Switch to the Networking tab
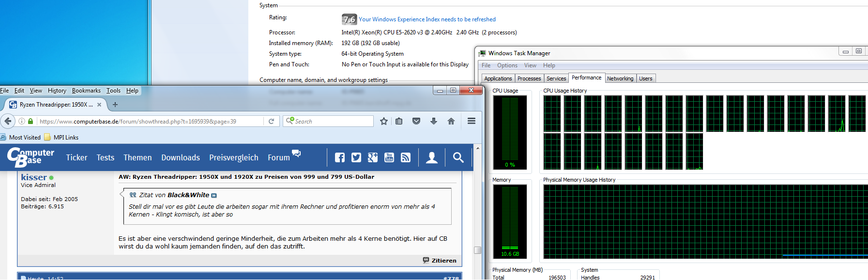868x280 pixels. (620, 78)
